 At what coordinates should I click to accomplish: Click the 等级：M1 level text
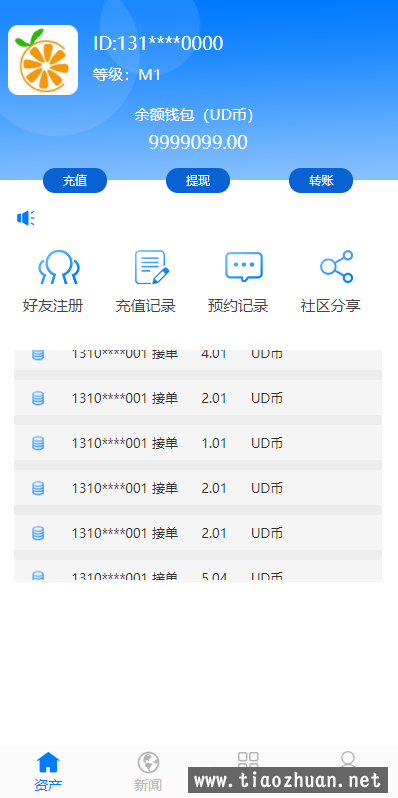[x=127, y=75]
